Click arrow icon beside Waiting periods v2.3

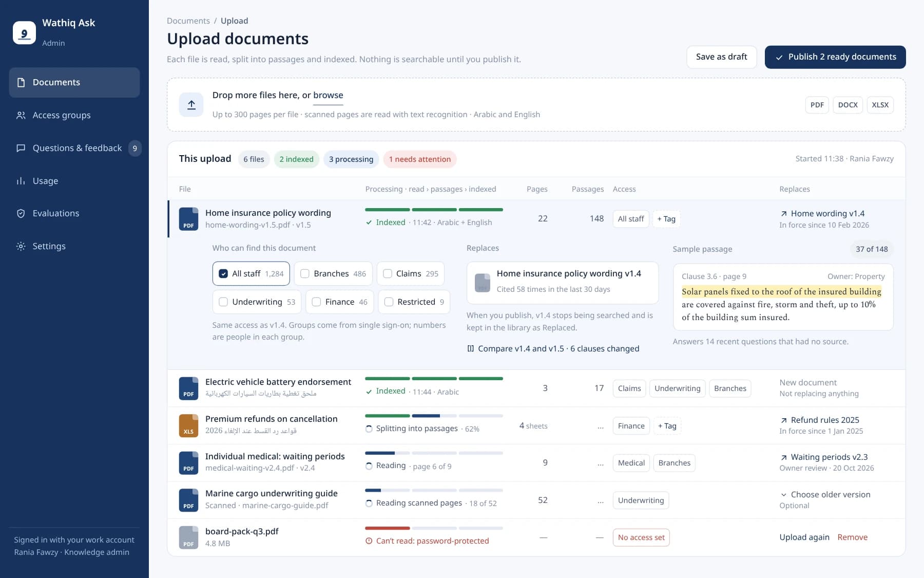coord(784,457)
